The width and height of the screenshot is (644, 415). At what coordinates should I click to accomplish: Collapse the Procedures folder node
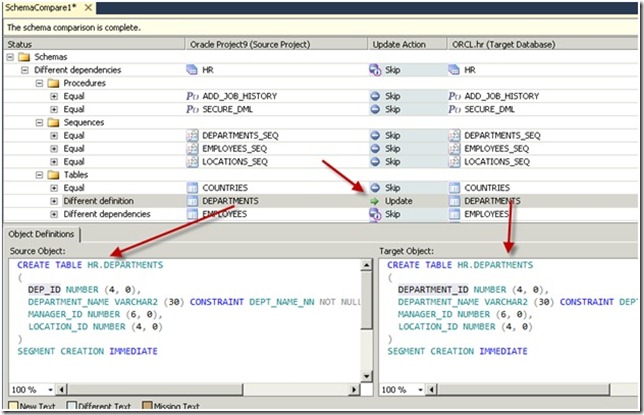tap(40, 83)
